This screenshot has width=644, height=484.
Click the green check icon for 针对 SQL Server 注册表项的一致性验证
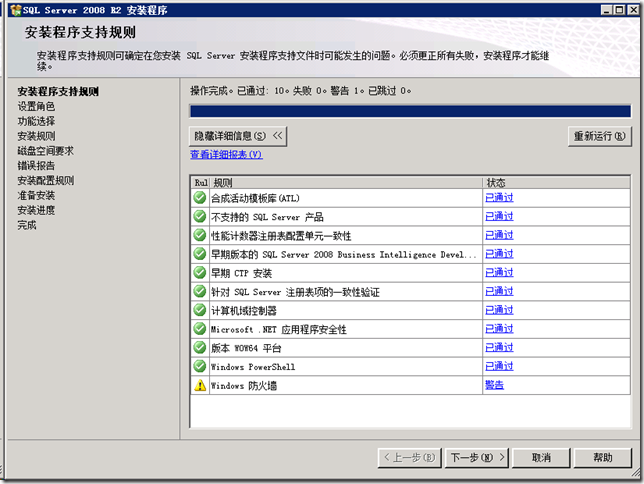pyautogui.click(x=200, y=291)
